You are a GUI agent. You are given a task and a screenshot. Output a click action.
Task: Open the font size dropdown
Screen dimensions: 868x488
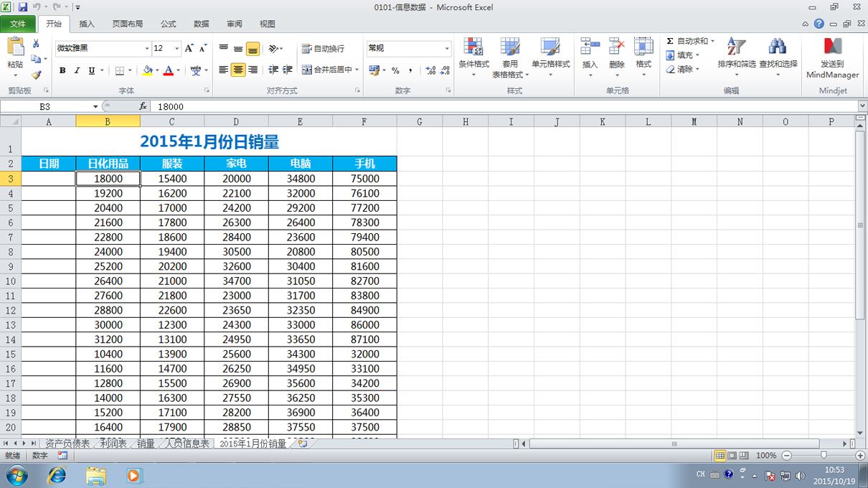click(177, 48)
